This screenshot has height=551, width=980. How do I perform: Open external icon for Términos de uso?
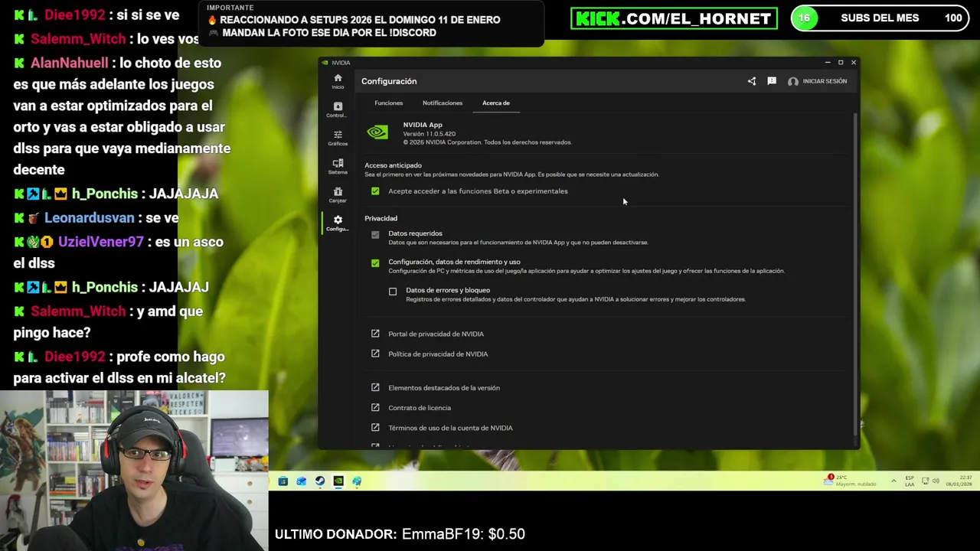click(375, 428)
